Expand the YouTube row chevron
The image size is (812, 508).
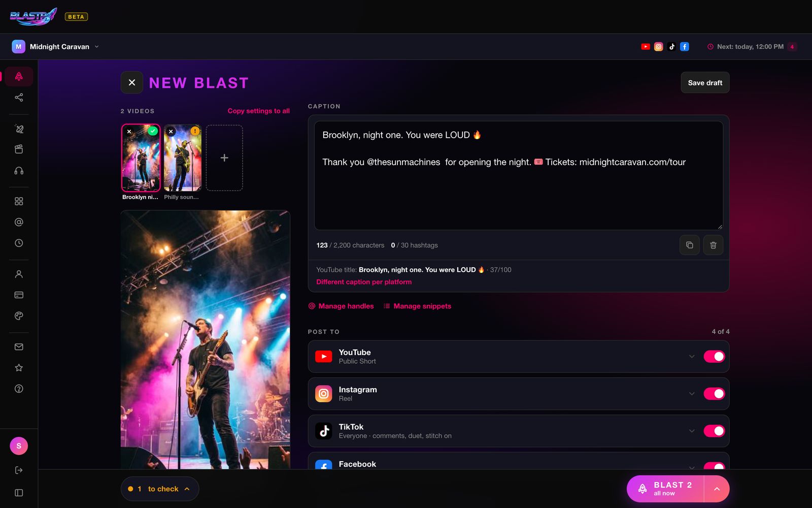coord(692,357)
